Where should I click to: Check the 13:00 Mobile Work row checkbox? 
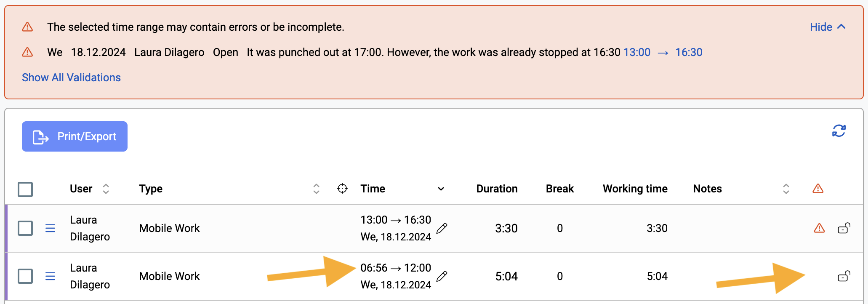[x=25, y=228]
